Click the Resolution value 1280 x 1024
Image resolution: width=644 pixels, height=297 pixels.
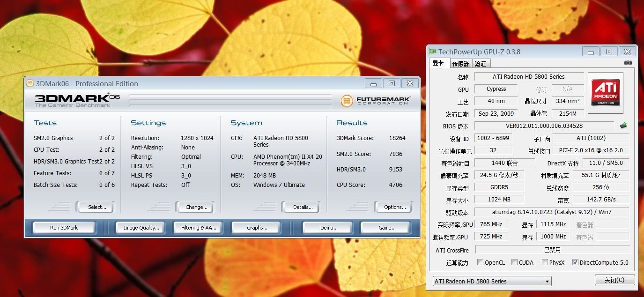click(x=197, y=138)
